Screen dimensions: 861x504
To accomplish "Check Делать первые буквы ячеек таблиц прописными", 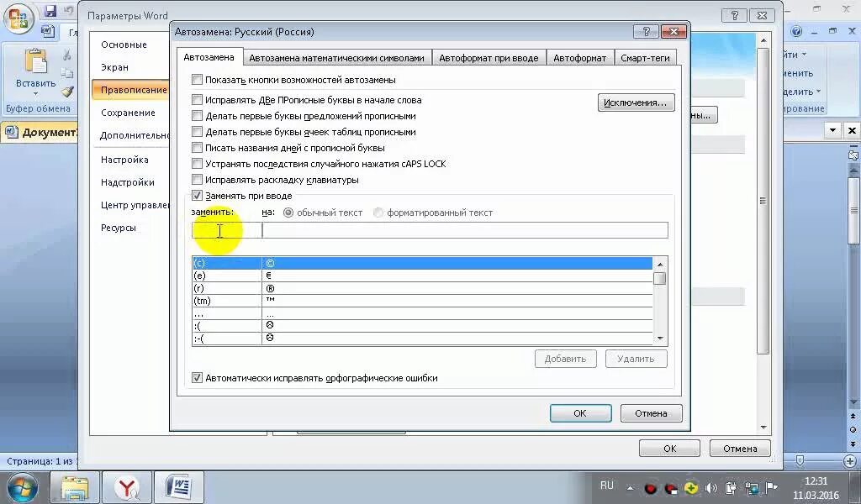I will click(197, 132).
